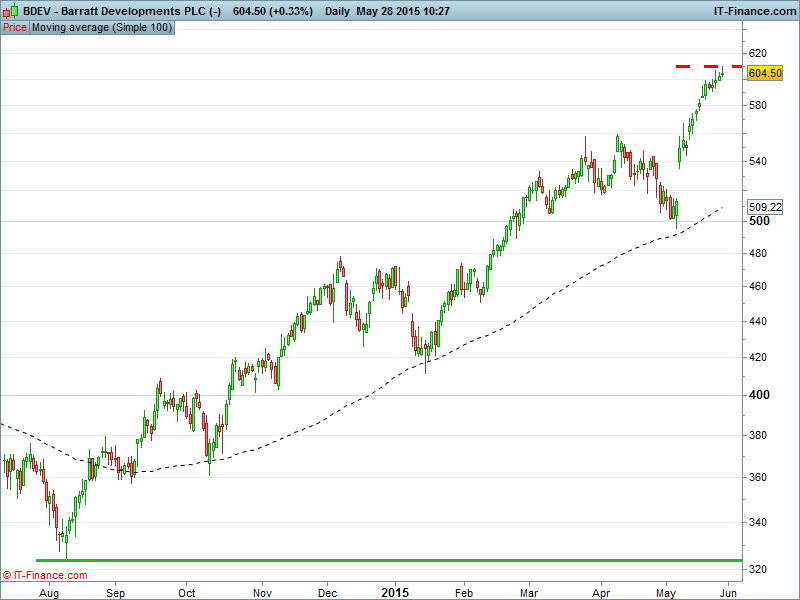Click the 604.50 (+0.33%) quote in header
This screenshot has height=600, width=800.
(x=273, y=11)
